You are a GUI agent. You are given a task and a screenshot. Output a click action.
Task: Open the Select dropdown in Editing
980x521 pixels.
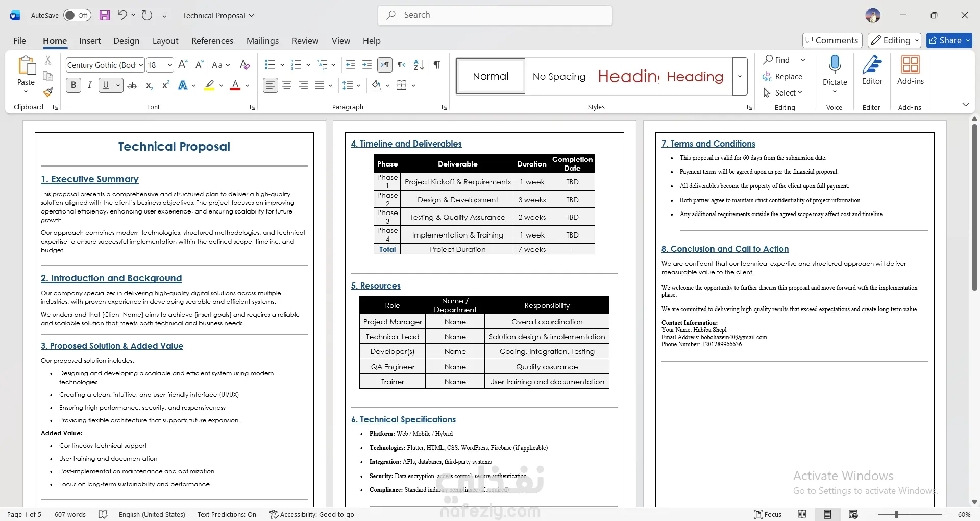click(x=783, y=92)
